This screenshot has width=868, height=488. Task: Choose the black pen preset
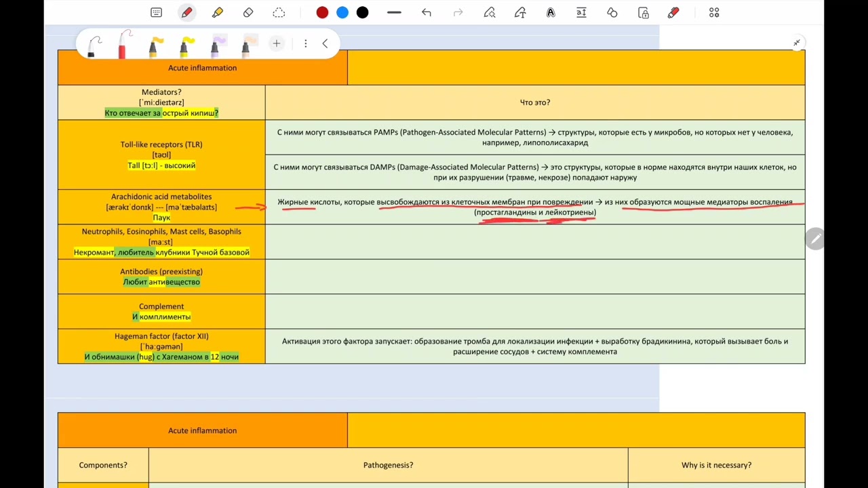point(94,45)
